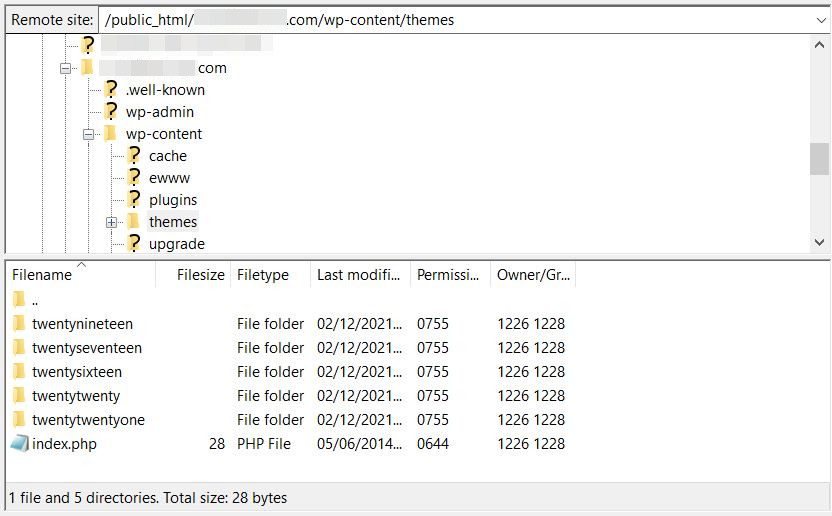Screen dimensions: 832x516
Task: Click the question mark icon beside cache
Action: pyautogui.click(x=133, y=156)
